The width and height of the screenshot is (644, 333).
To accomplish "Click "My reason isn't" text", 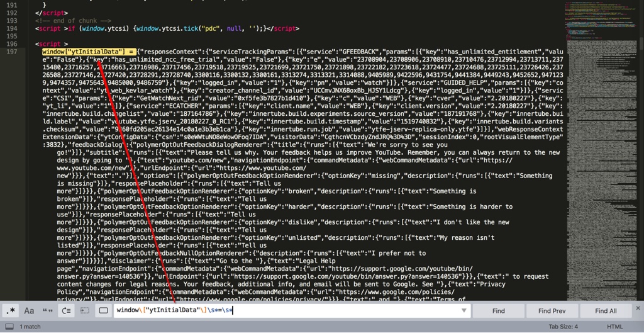I will tap(466, 238).
